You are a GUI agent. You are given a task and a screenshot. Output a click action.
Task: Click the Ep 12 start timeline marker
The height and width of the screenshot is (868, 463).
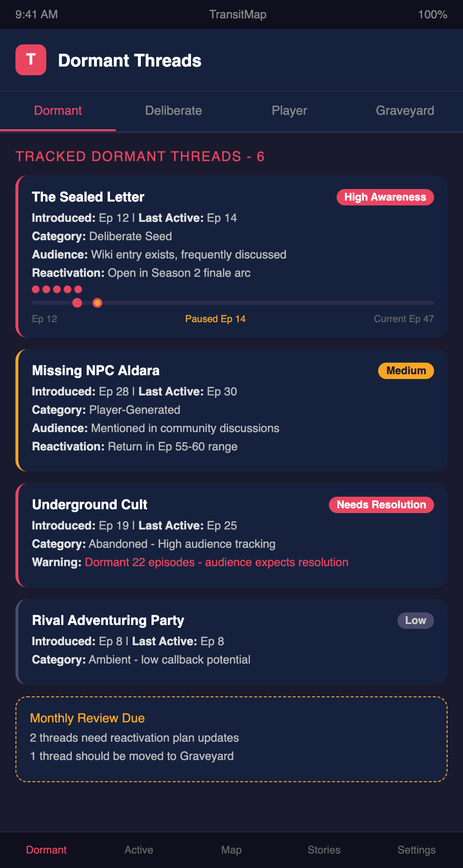point(77,303)
